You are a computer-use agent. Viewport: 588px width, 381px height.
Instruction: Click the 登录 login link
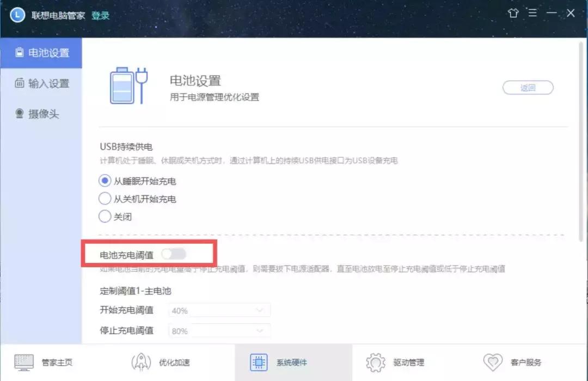pyautogui.click(x=100, y=16)
